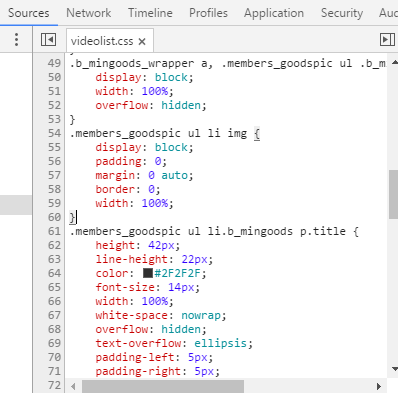Click line number 64 in gutter
Image resolution: width=398 pixels, height=393 pixels.
[x=54, y=273]
